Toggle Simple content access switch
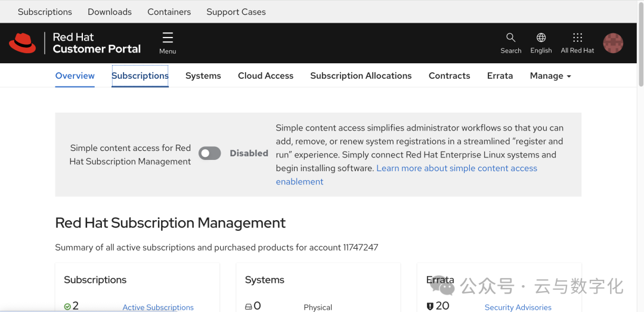Viewport: 644px width, 312px height. pyautogui.click(x=210, y=153)
